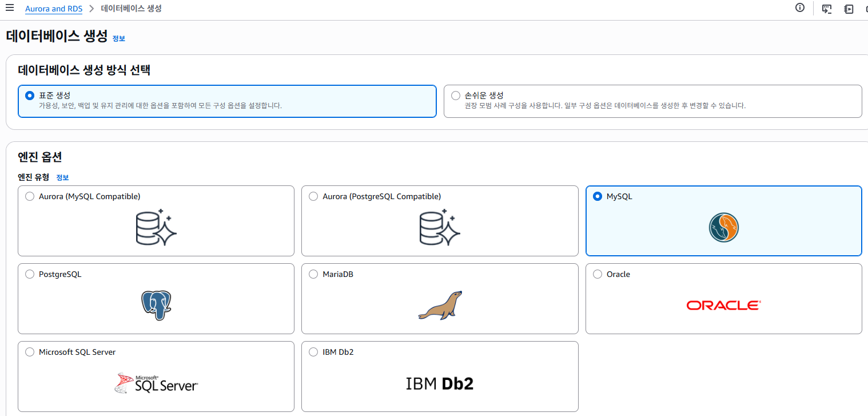This screenshot has width=868, height=416.
Task: Choose MariaDB engine radio button
Action: (x=313, y=274)
